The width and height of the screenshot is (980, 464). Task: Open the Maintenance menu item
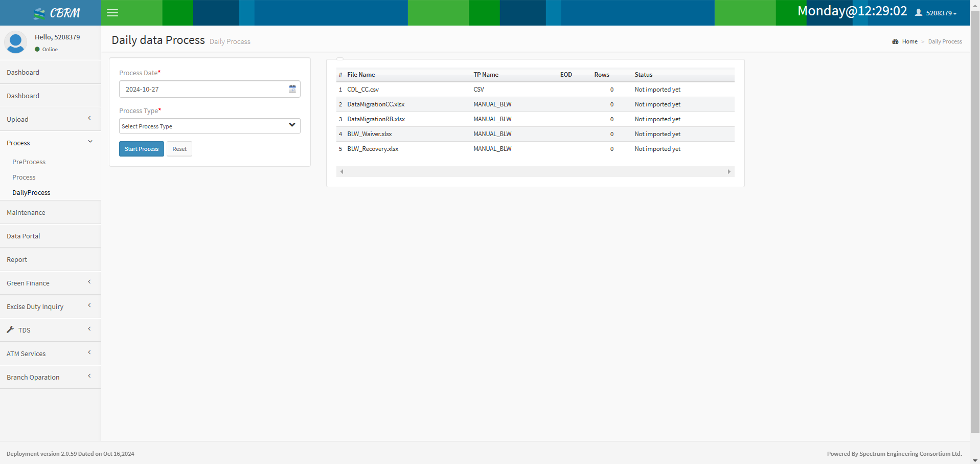coord(50,212)
